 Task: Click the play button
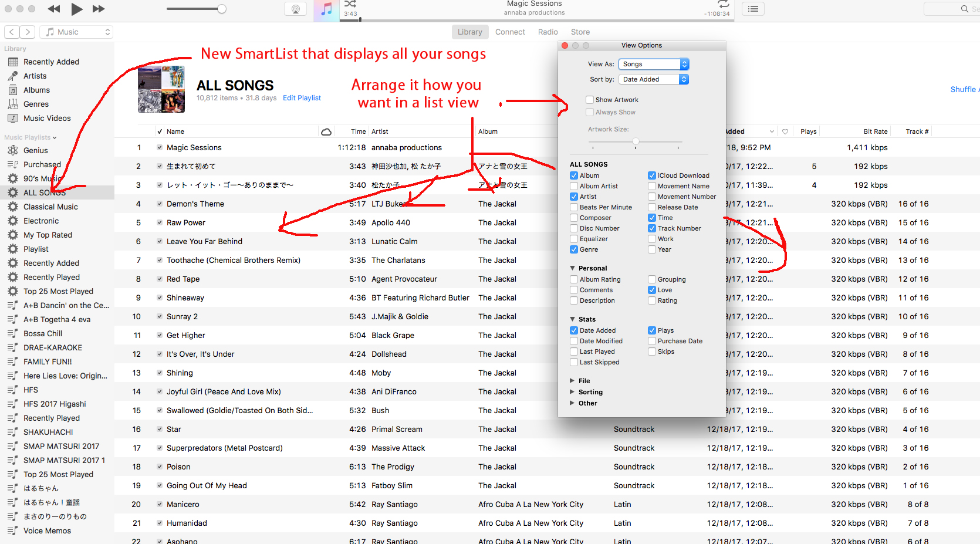point(77,9)
